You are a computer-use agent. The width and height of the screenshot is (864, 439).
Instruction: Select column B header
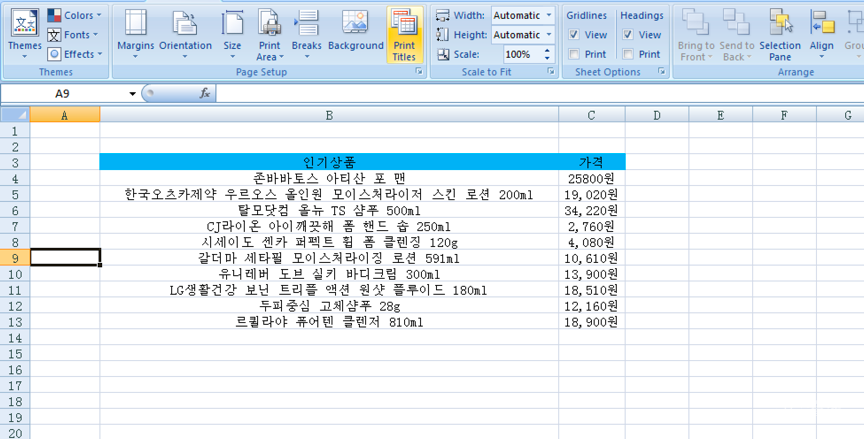(x=329, y=115)
